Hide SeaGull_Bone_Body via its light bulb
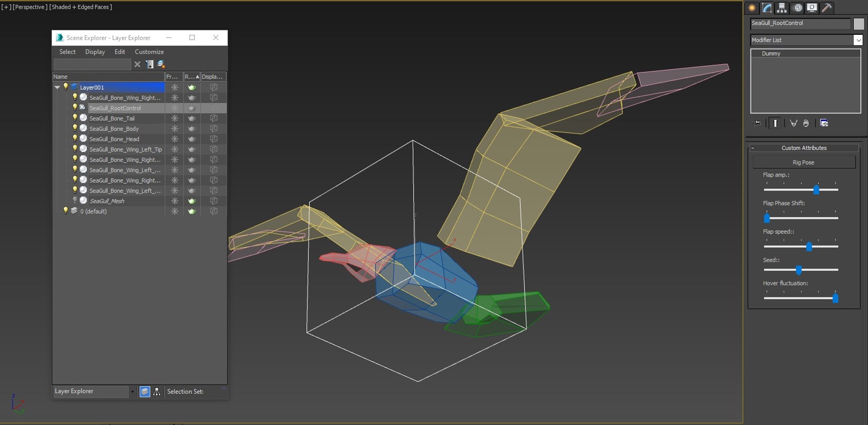 point(75,128)
